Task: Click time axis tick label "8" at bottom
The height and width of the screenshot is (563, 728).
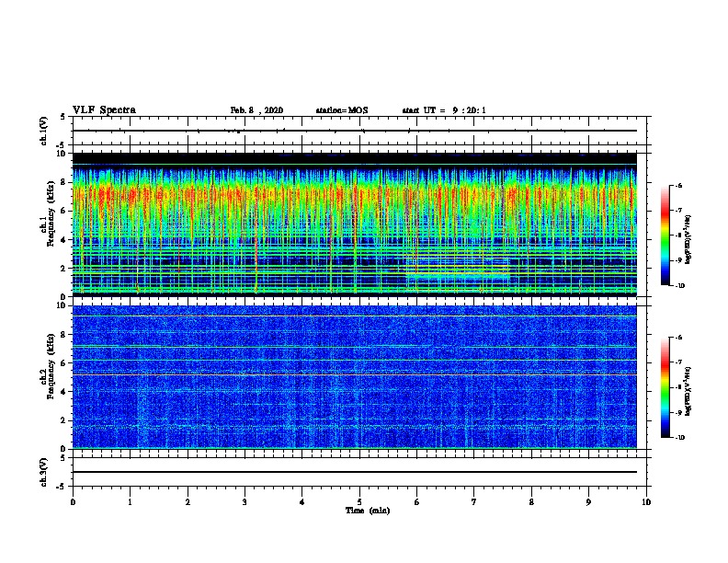Action: pyautogui.click(x=531, y=502)
